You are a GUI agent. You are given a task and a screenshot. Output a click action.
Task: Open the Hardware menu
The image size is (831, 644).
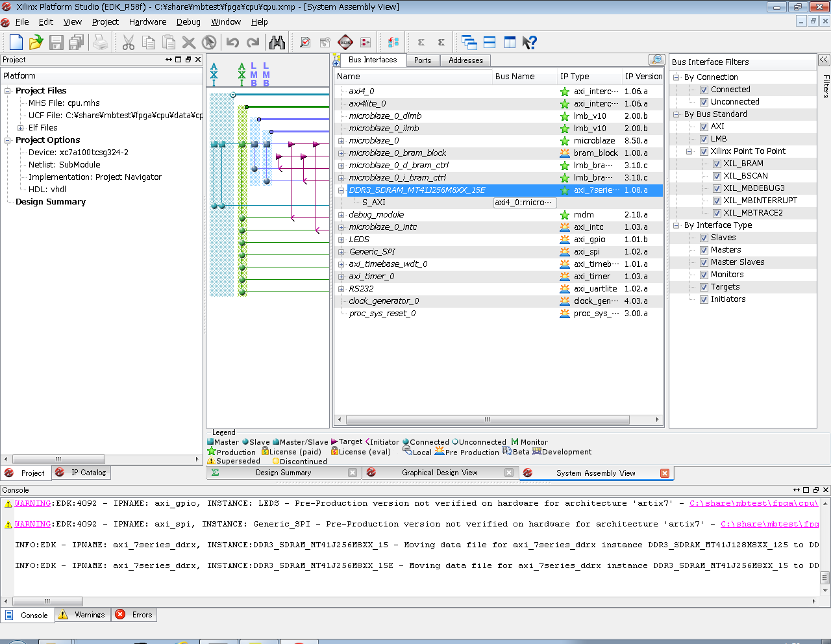(147, 22)
